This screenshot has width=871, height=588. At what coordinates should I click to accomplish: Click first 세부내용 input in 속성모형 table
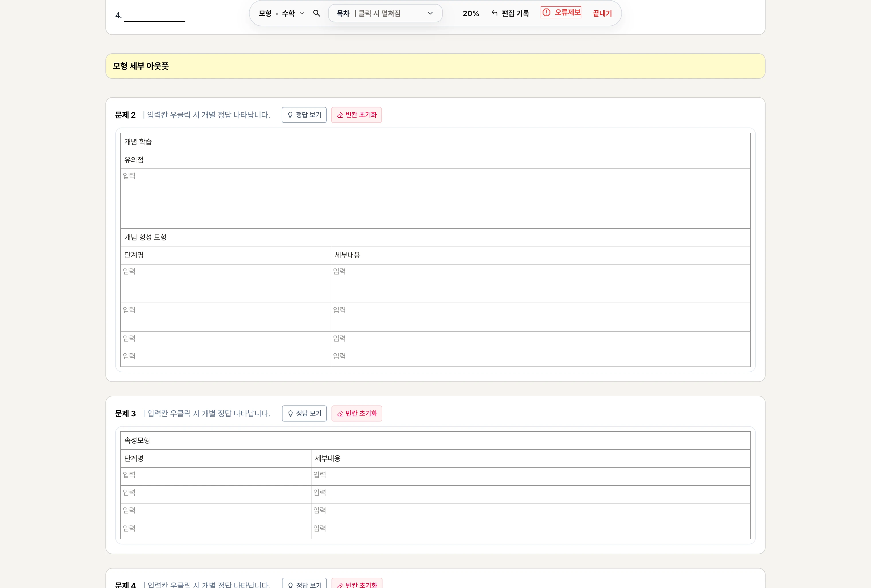tap(530, 476)
